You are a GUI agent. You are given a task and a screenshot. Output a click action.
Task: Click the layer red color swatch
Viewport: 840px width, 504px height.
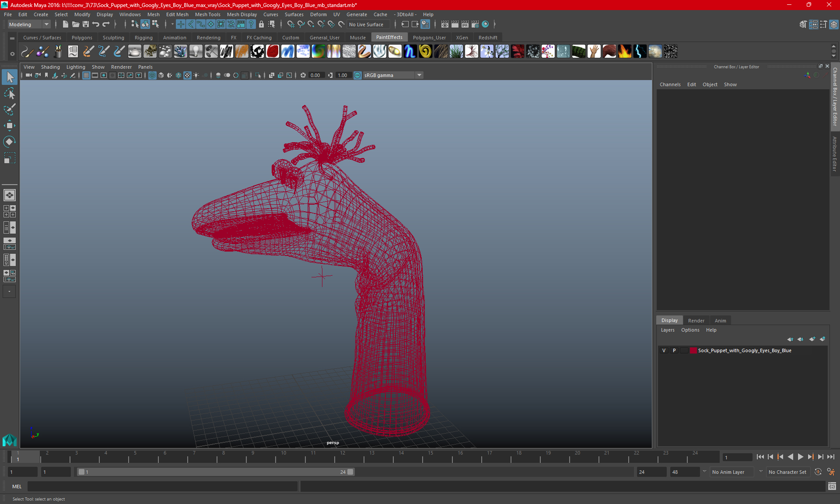click(x=693, y=350)
